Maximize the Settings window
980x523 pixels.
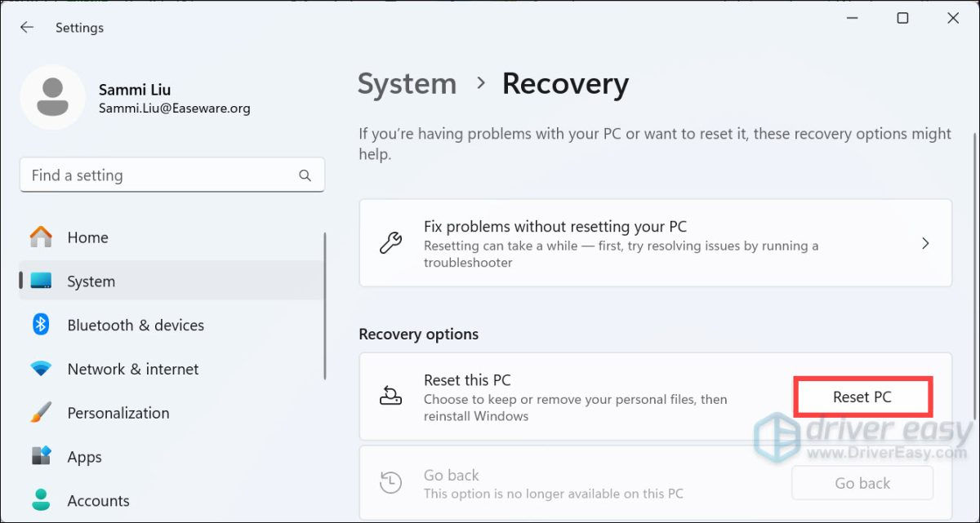[902, 19]
